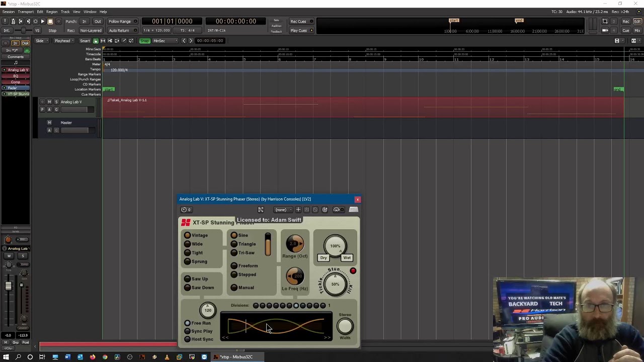Image resolution: width=644 pixels, height=362 pixels.
Task: Open the Slide edit mode dropdown
Action: [41, 41]
